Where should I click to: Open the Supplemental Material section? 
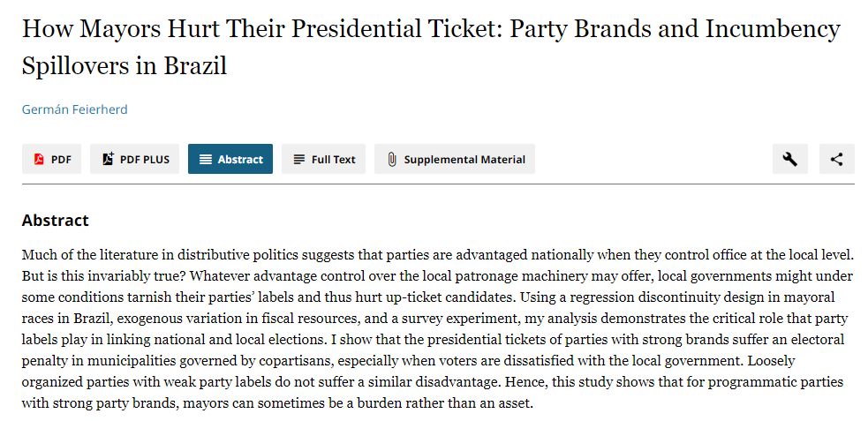[464, 160]
